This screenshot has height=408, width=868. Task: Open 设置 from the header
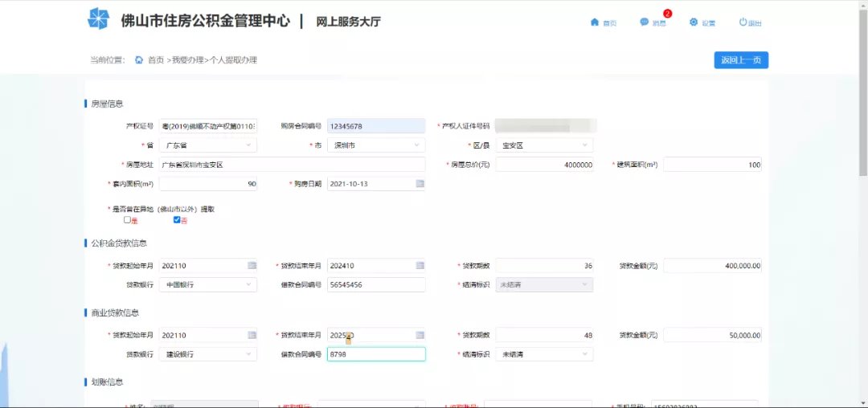[x=702, y=22]
